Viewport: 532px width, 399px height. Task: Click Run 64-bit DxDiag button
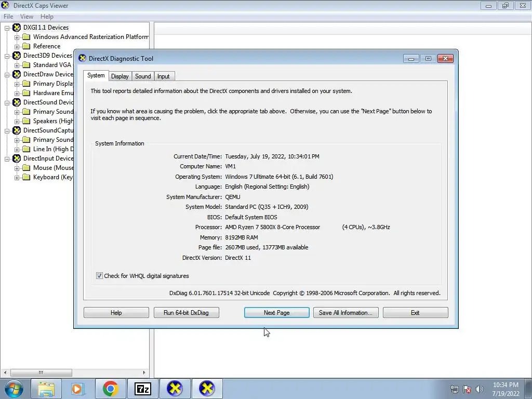(x=187, y=312)
